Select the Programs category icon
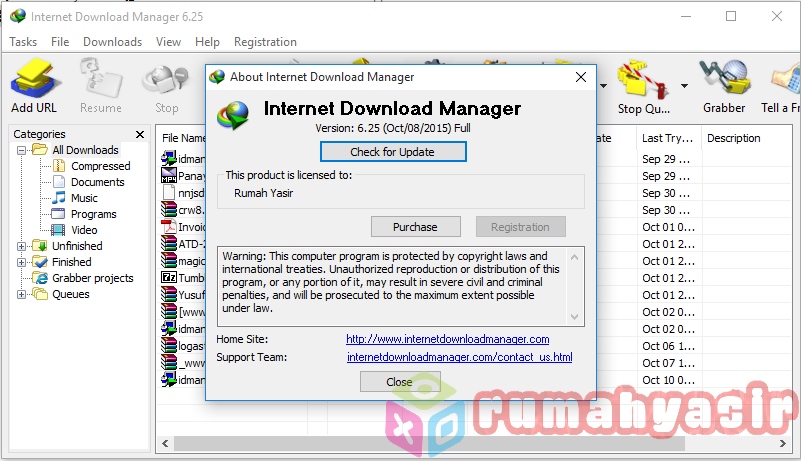The width and height of the screenshot is (801, 461). pyautogui.click(x=59, y=214)
